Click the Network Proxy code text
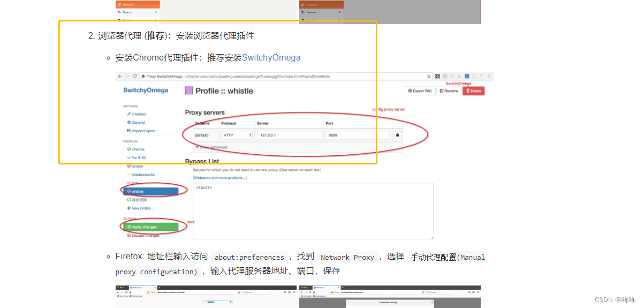The image size is (644, 308). coord(347,257)
